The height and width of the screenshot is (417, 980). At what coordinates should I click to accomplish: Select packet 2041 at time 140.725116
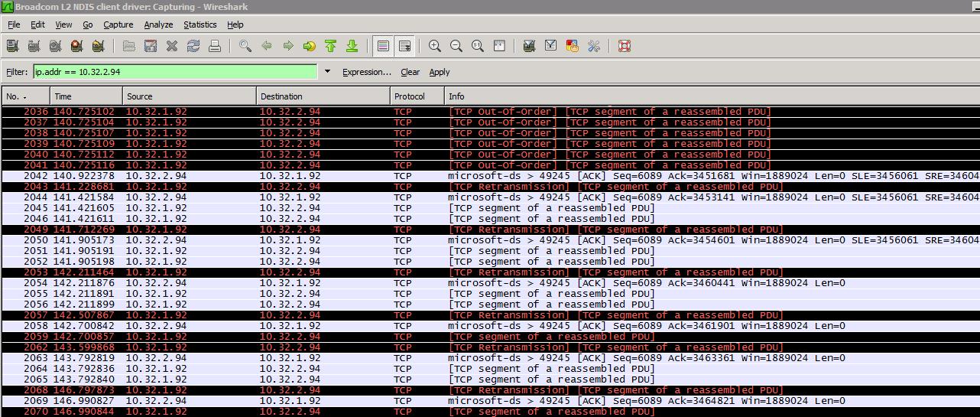click(x=490, y=165)
